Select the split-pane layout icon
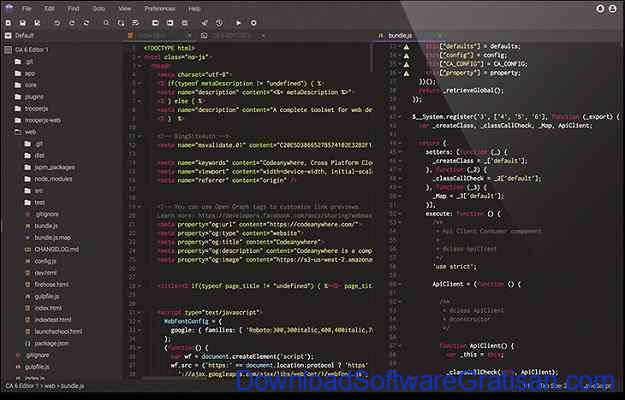This screenshot has width=625, height=400. click(170, 23)
